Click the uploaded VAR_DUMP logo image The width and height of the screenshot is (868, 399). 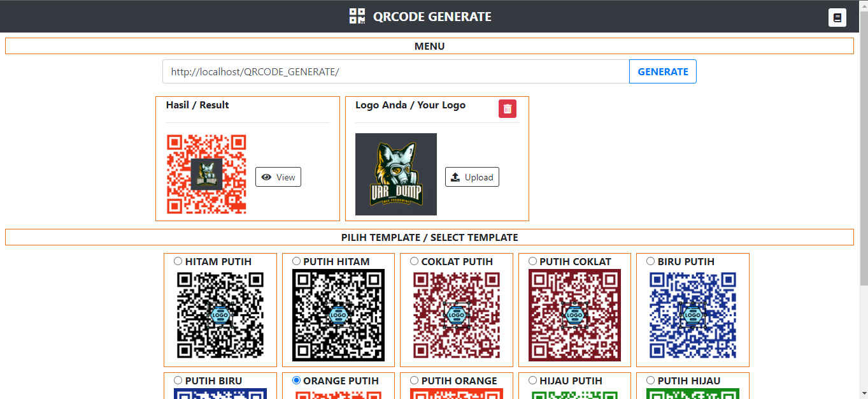[x=396, y=174]
